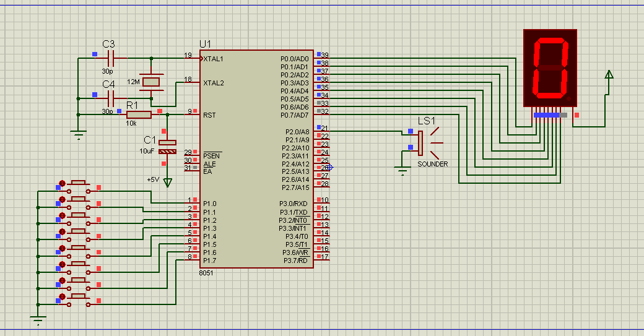Screen dimensions: 644x336
Task: Select the C1 electrolytic capacitor symbol
Action: pos(167,147)
